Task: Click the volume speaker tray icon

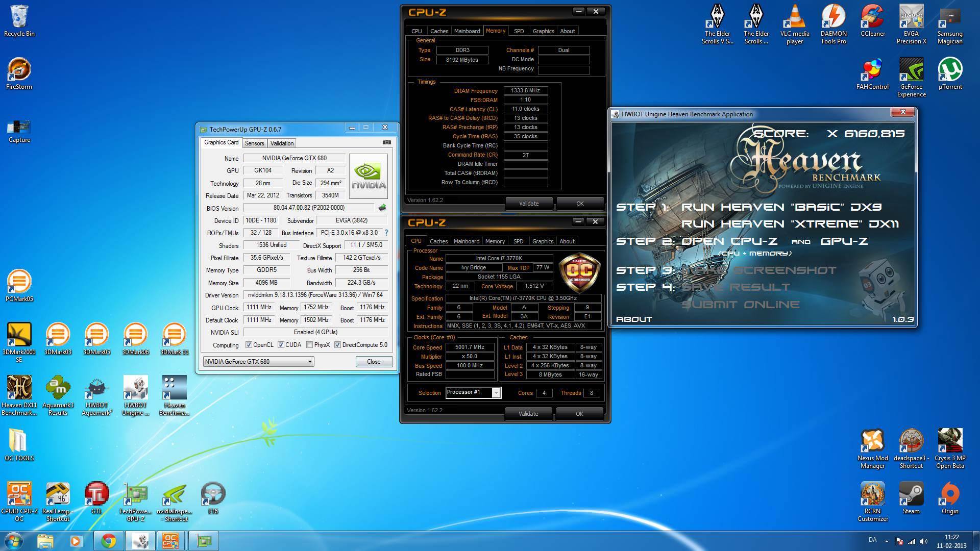Action: (923, 541)
